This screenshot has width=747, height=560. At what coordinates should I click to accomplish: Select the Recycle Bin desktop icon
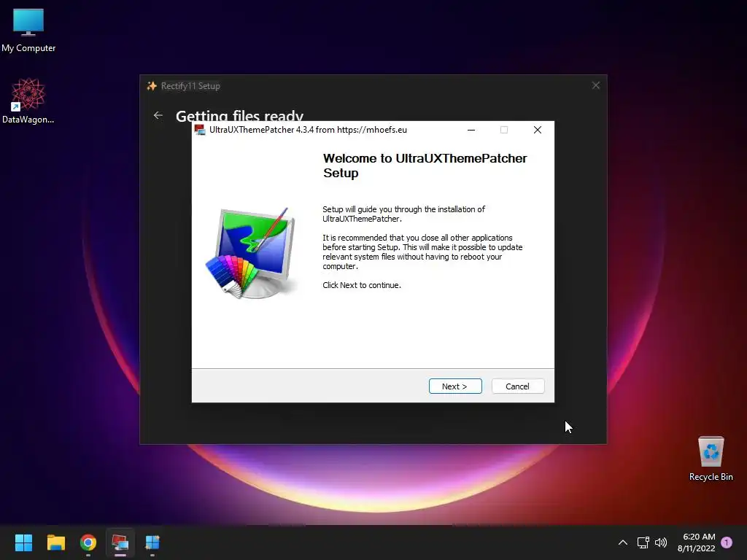pos(711,459)
